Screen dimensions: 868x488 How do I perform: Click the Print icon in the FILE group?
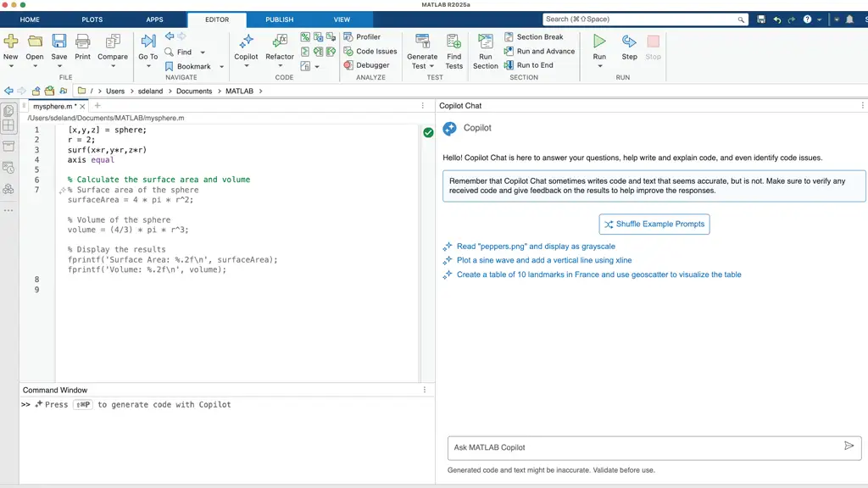[x=82, y=42]
